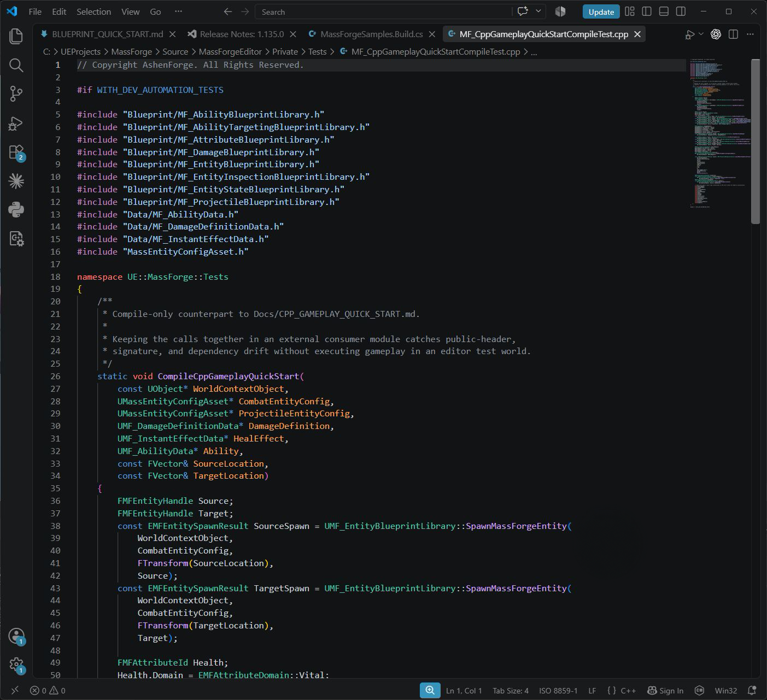The width and height of the screenshot is (767, 700).
Task: Open the Source Control view
Action: (16, 94)
